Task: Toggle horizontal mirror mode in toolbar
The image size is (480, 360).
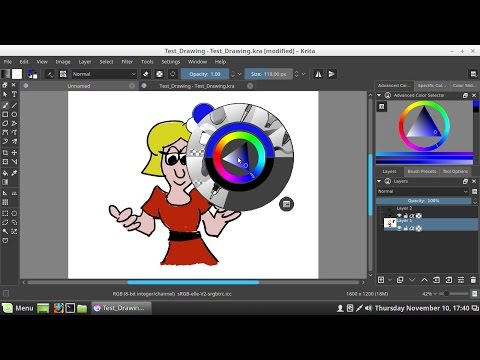Action: 318,74
